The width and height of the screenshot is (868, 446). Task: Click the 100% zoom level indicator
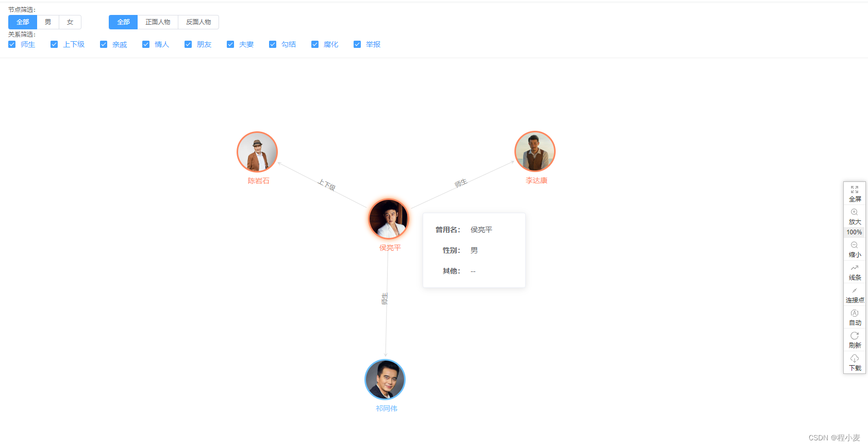(854, 232)
